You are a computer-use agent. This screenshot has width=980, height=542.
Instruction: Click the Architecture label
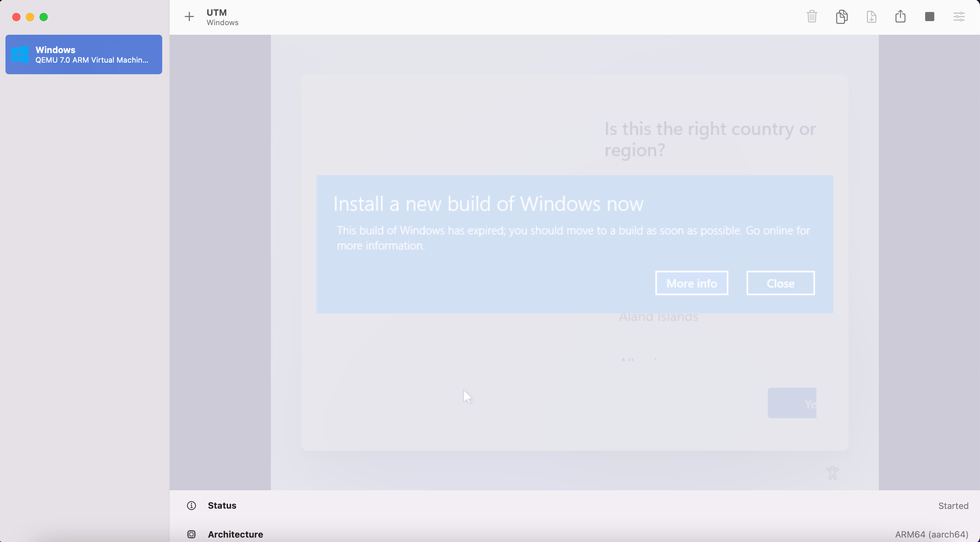tap(235, 535)
